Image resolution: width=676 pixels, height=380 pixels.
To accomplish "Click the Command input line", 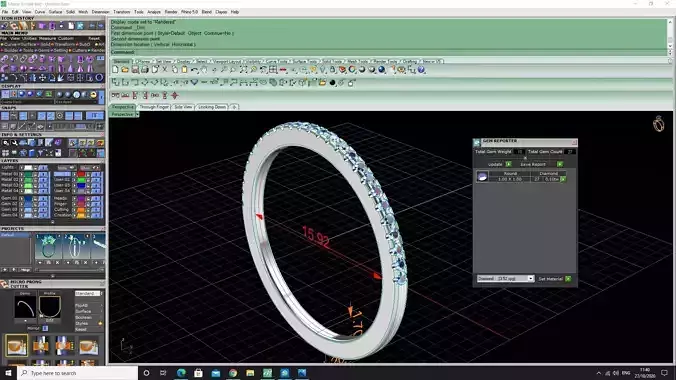I will coord(388,52).
